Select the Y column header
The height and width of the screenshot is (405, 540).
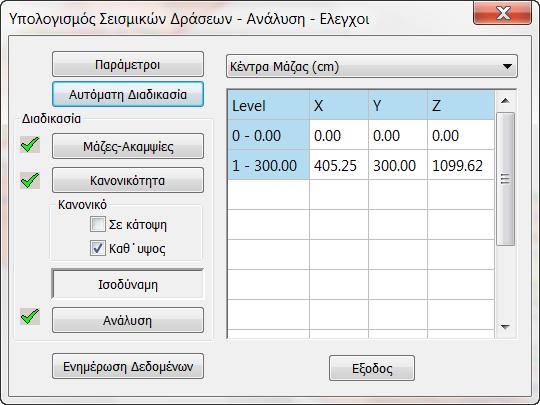pos(398,105)
